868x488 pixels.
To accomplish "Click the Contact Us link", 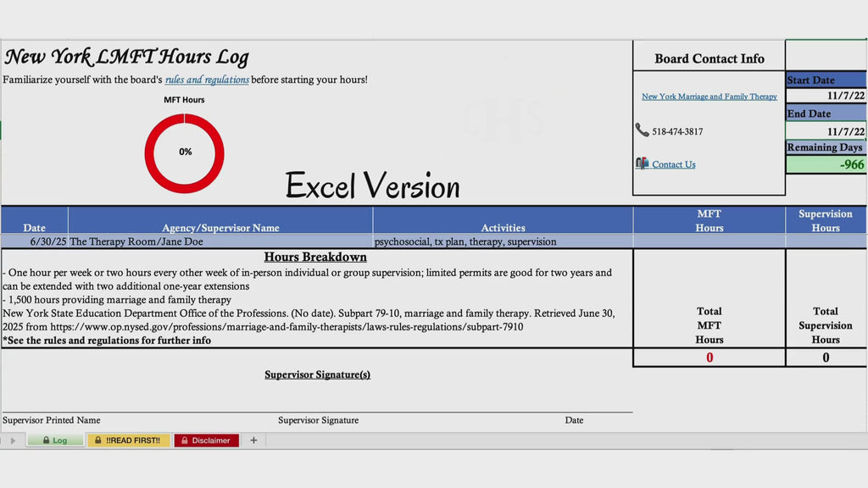I will click(674, 164).
